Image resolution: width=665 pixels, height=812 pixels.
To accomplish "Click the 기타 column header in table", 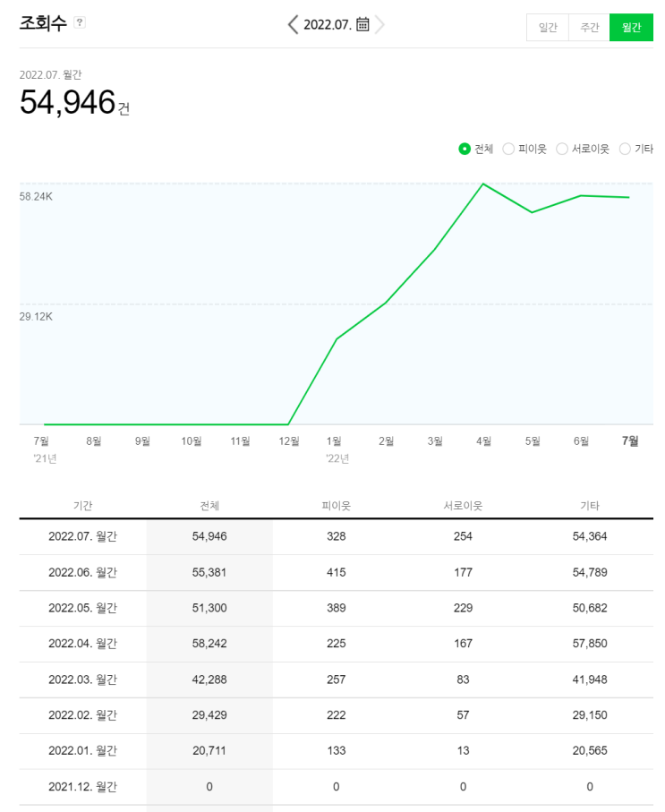I will point(590,506).
